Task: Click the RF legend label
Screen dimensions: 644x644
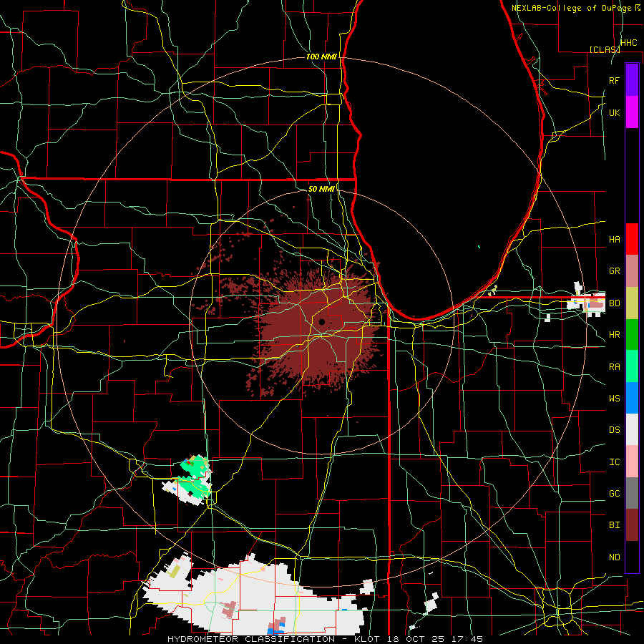Action: pos(614,80)
